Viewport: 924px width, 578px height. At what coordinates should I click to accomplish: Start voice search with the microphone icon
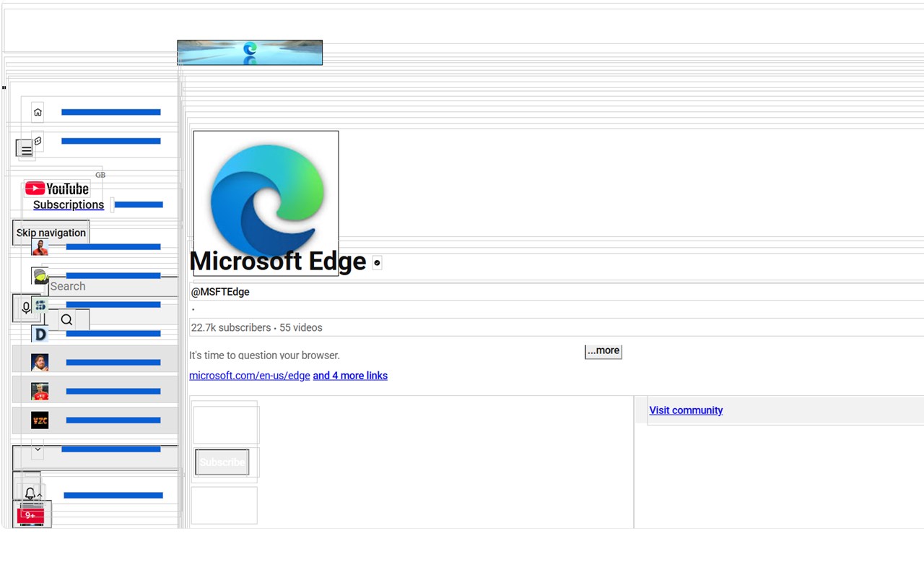27,308
